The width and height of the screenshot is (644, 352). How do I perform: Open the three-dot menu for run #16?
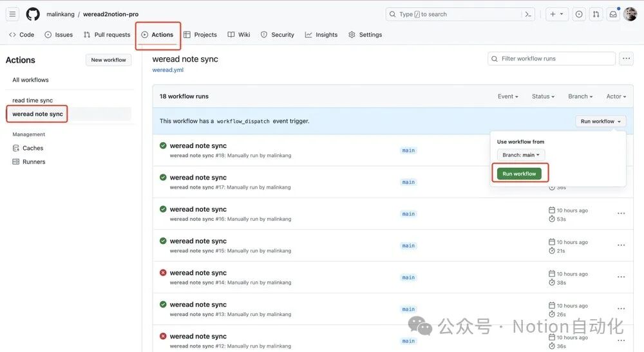tap(621, 214)
